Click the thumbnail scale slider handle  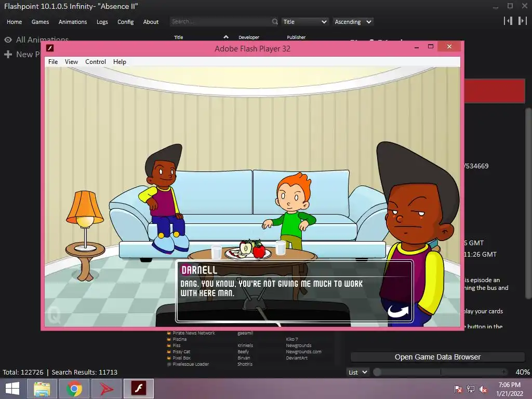(377, 372)
